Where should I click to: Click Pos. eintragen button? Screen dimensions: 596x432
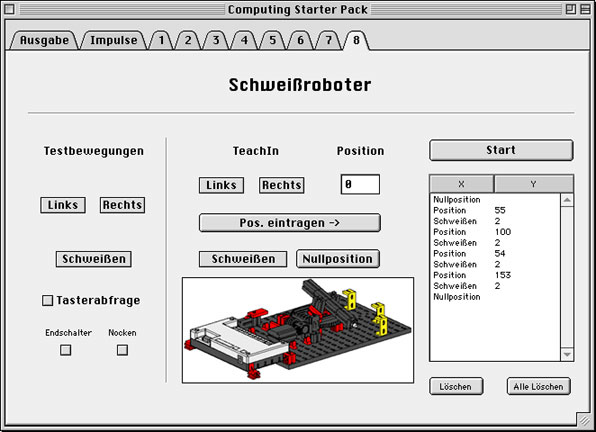pyautogui.click(x=290, y=223)
